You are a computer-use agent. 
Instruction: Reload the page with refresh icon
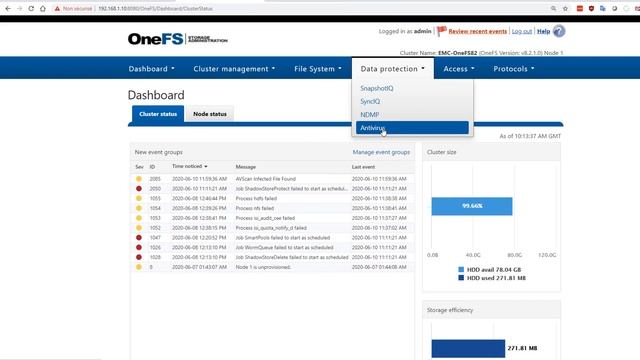[x=31, y=9]
